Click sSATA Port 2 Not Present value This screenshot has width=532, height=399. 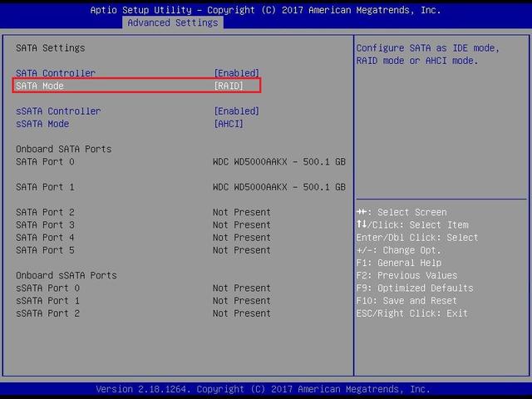coord(241,313)
